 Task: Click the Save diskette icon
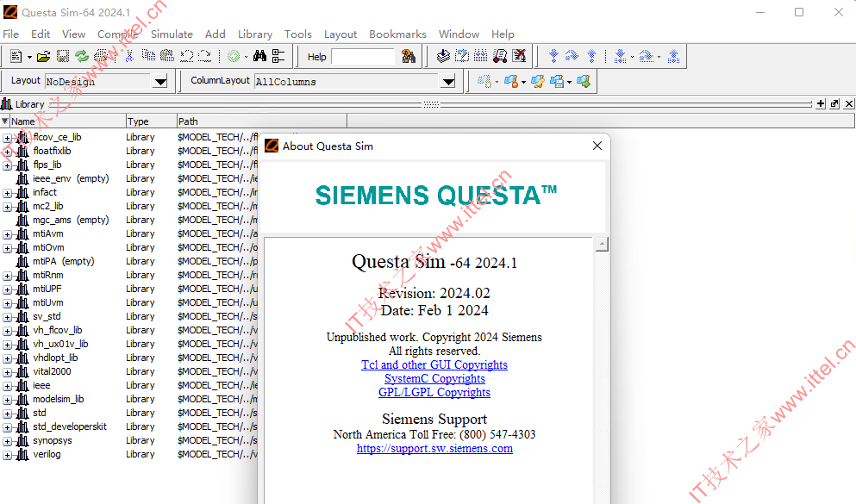tap(63, 56)
